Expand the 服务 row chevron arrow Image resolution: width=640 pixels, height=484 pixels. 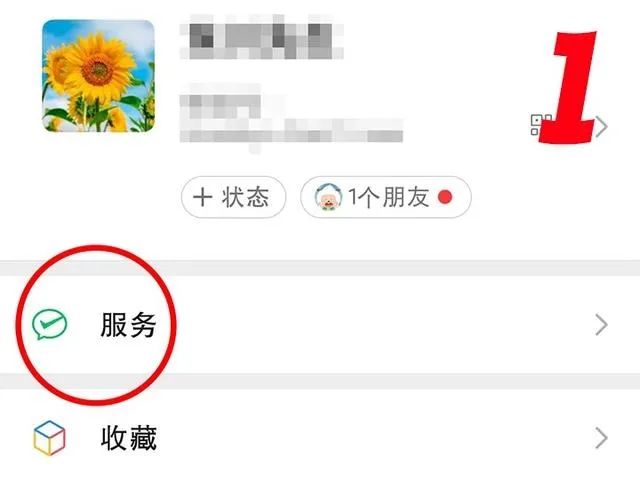click(x=602, y=325)
